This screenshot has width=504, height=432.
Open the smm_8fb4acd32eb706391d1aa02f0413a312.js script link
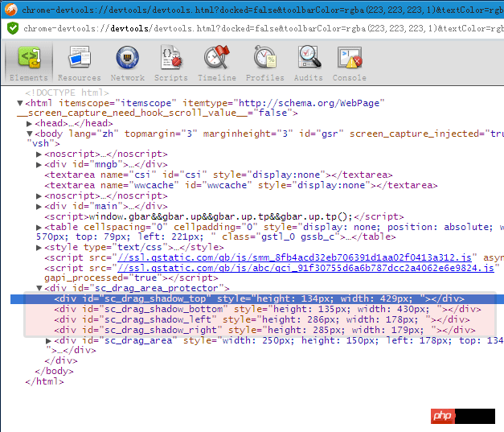[294, 257]
